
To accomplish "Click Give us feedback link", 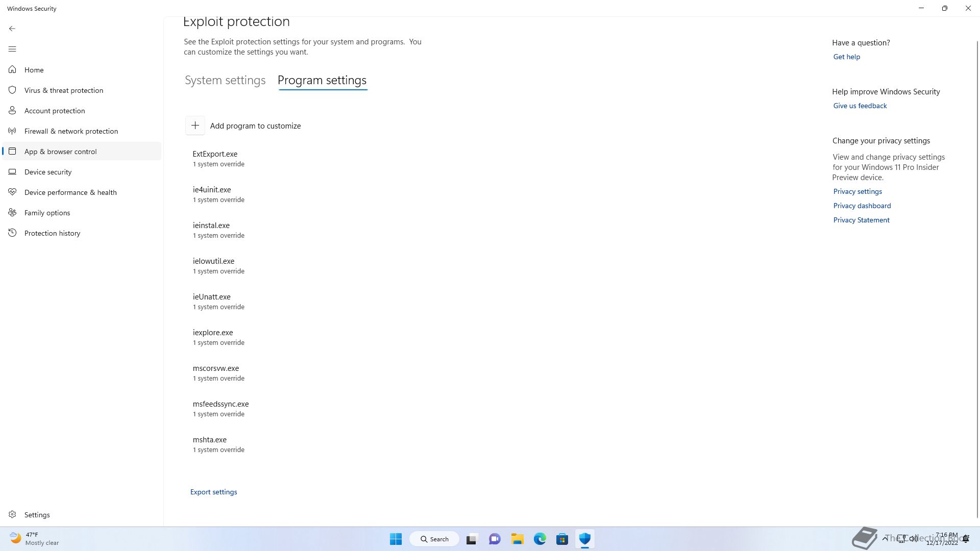I will point(860,106).
